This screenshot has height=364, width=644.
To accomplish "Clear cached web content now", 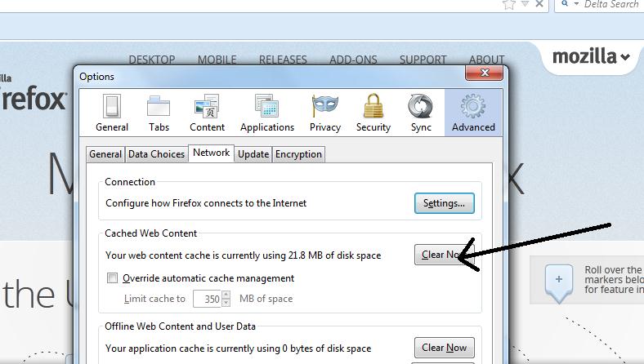I will [444, 255].
